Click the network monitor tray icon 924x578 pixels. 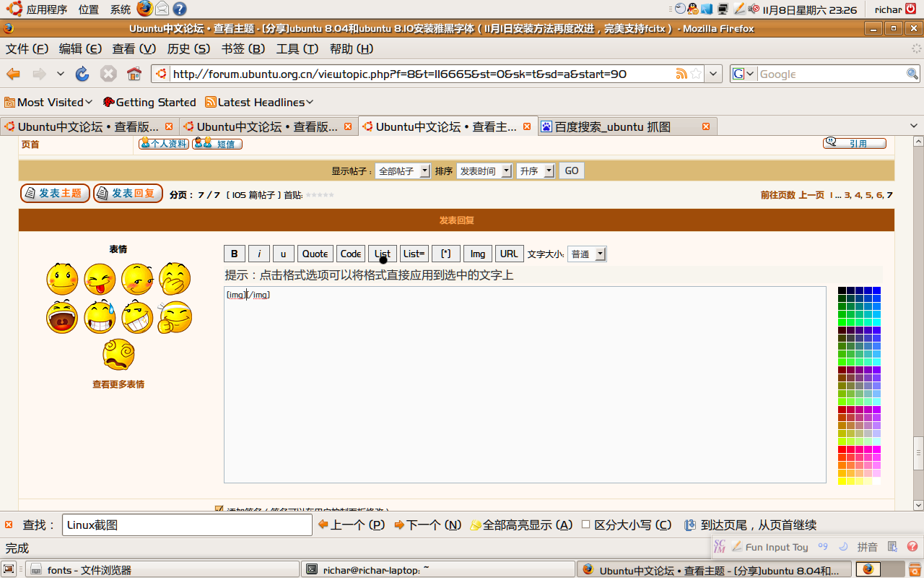723,9
